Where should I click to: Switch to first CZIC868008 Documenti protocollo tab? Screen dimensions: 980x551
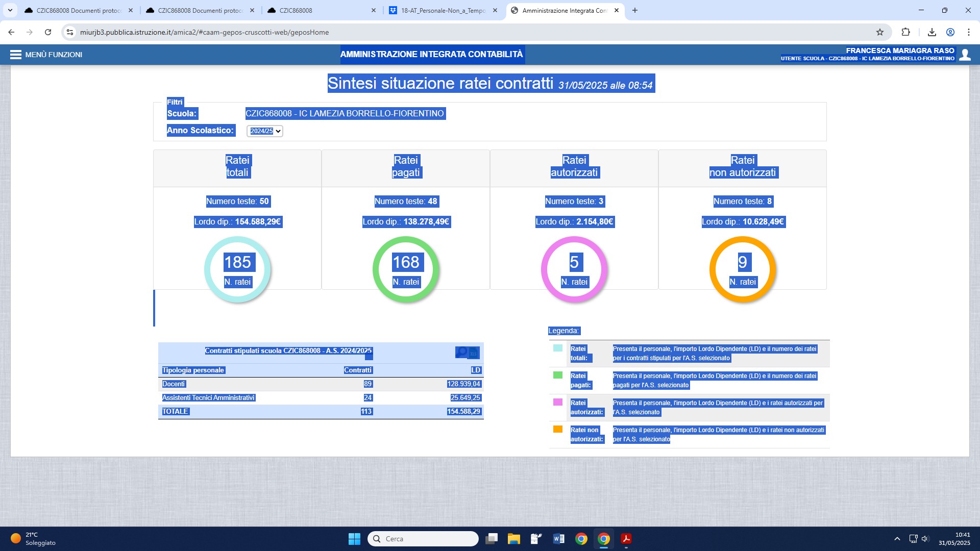click(x=79, y=10)
